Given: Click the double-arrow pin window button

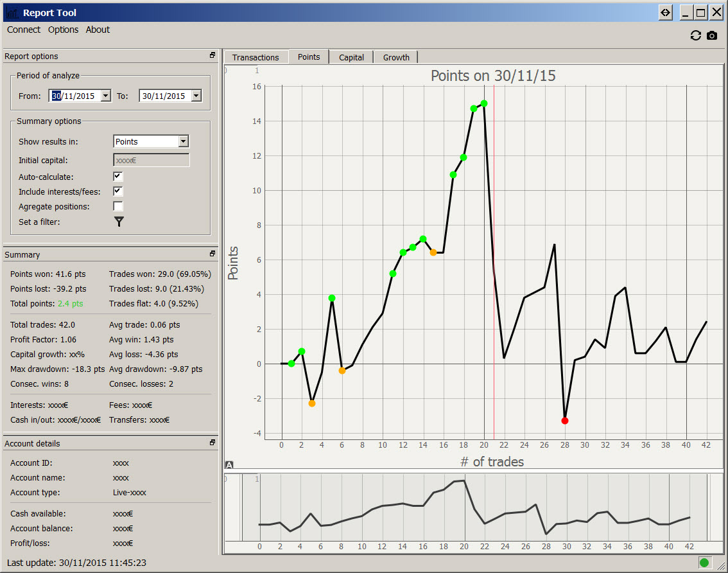Looking at the screenshot, I should [x=666, y=12].
